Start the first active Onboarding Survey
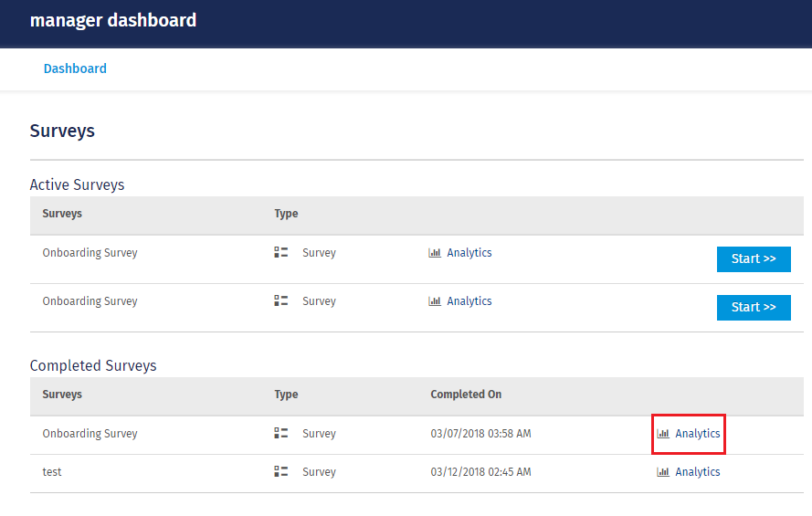This screenshot has height=516, width=812. [x=754, y=259]
